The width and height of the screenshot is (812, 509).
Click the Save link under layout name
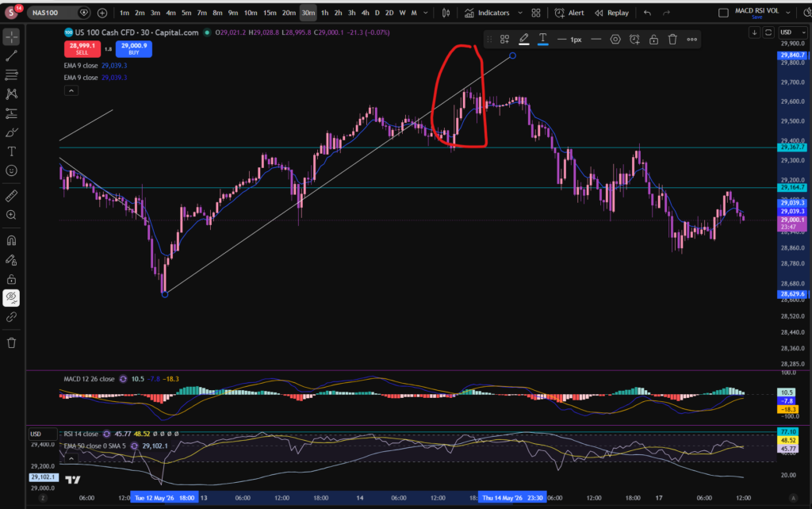[756, 17]
